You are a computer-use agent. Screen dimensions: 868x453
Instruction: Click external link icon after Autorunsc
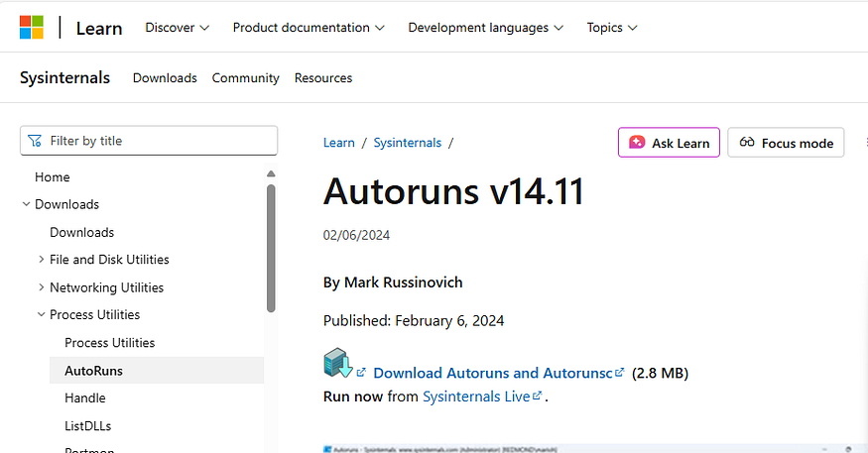tap(619, 372)
